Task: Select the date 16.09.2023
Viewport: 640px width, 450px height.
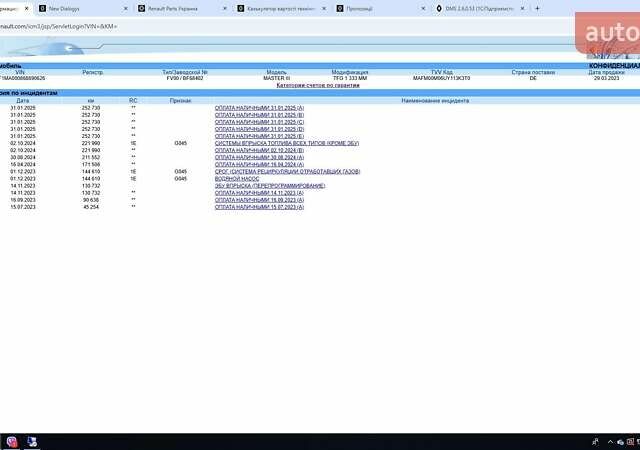Action: (23, 200)
